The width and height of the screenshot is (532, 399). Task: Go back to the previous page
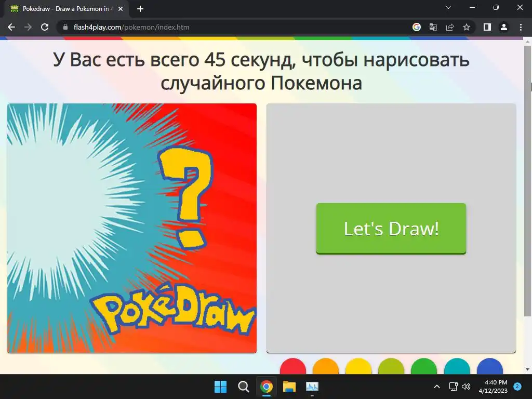(x=11, y=27)
